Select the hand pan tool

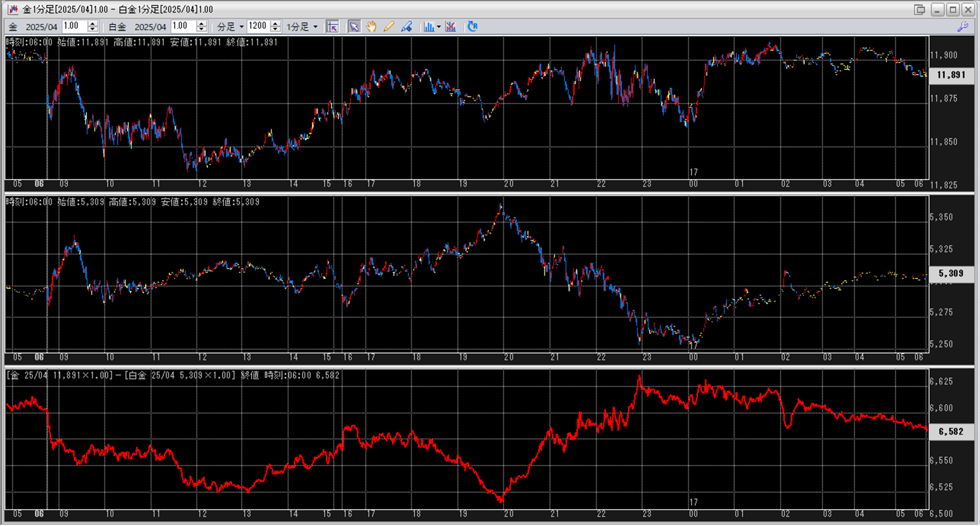click(x=371, y=27)
